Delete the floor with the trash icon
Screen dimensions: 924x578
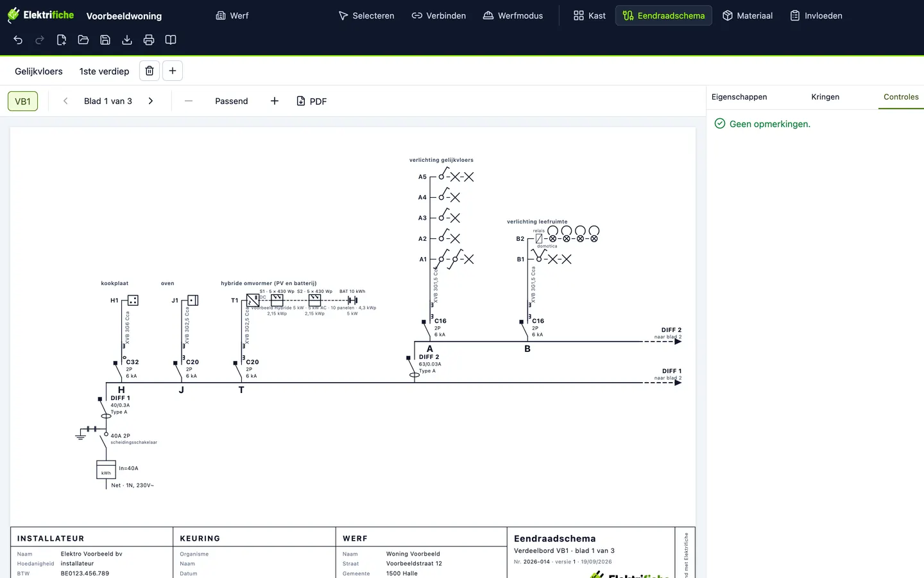click(150, 71)
